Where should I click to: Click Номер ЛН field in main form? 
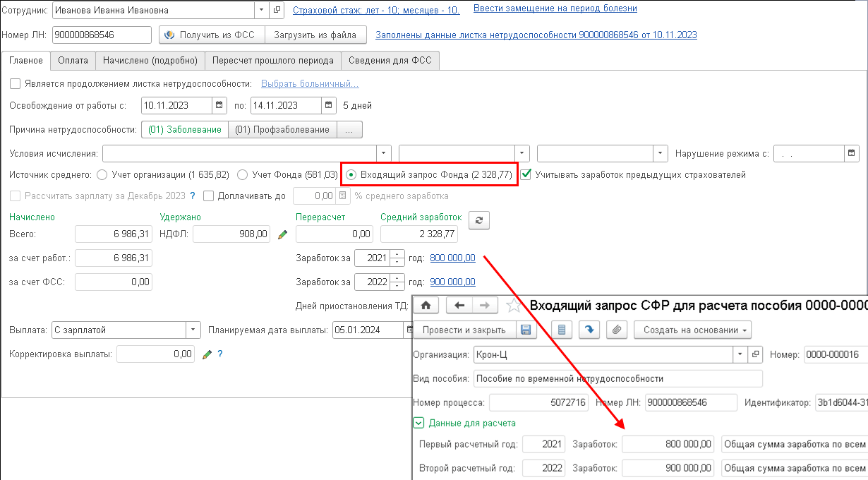click(x=102, y=35)
